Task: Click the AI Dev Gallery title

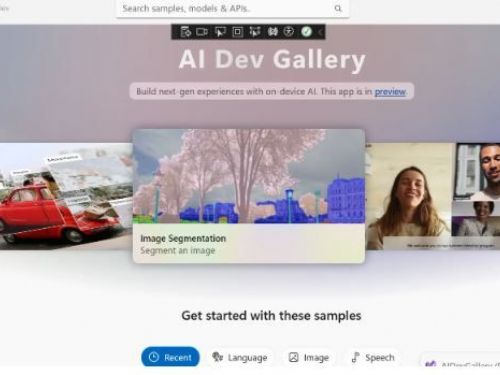Action: 272,59
